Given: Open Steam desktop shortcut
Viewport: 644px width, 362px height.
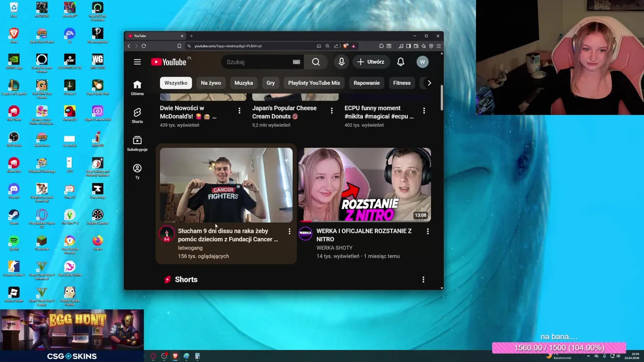Looking at the screenshot, I should [14, 218].
